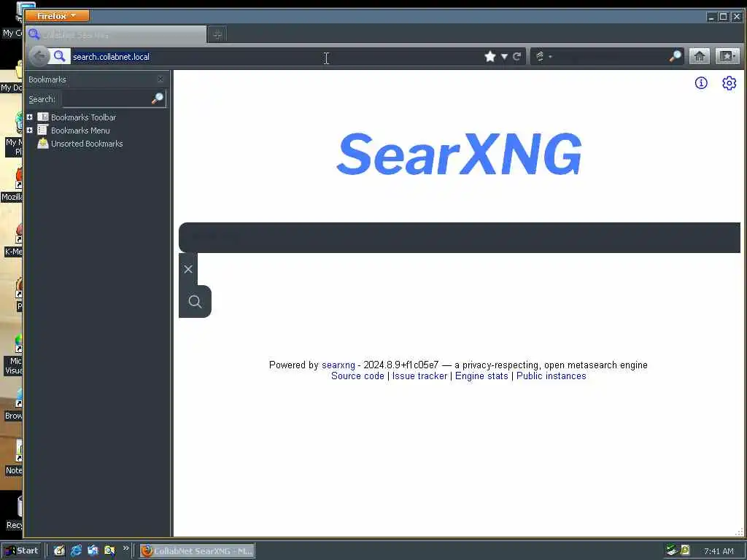Click the toolbar search box field

(610, 57)
